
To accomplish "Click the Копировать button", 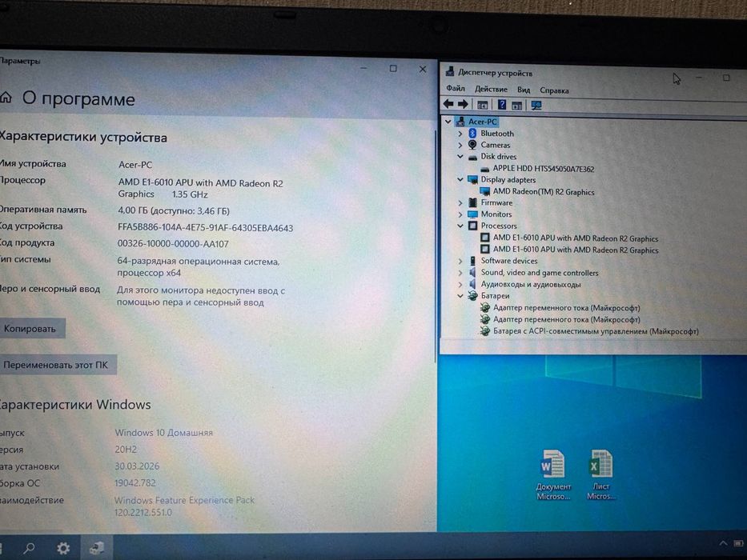I will click(31, 329).
